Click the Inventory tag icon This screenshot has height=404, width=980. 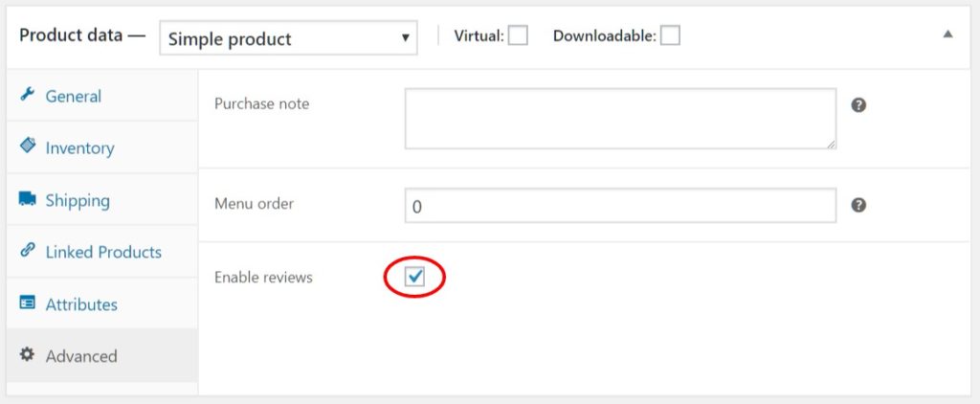click(28, 146)
